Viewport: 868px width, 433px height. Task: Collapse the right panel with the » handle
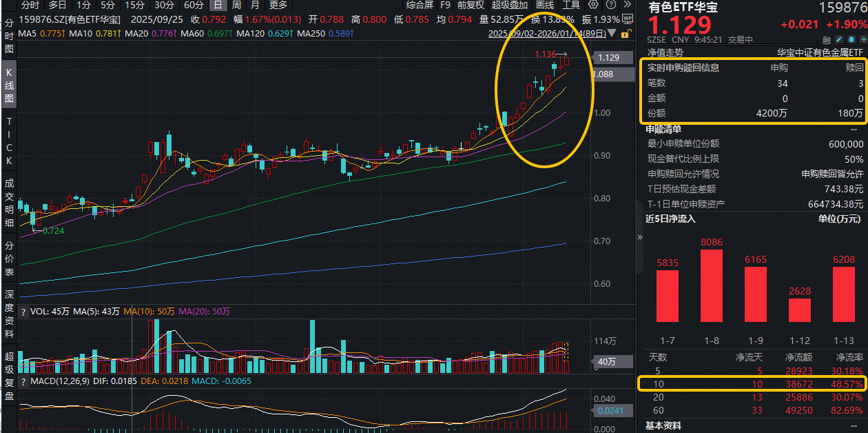point(640,237)
